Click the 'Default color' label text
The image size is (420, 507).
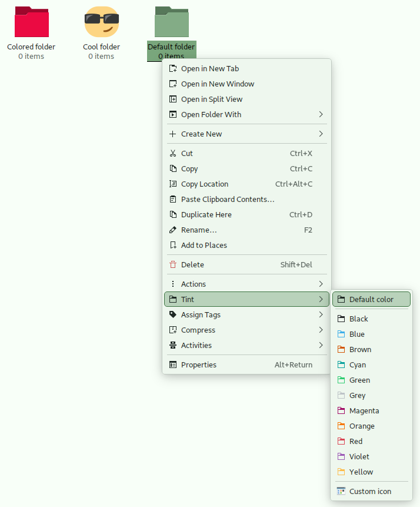coord(372,299)
